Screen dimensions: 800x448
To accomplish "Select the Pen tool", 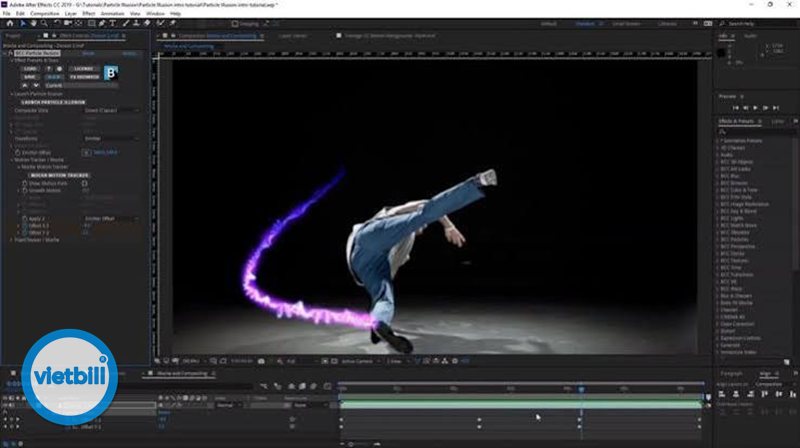I will pyautogui.click(x=102, y=23).
